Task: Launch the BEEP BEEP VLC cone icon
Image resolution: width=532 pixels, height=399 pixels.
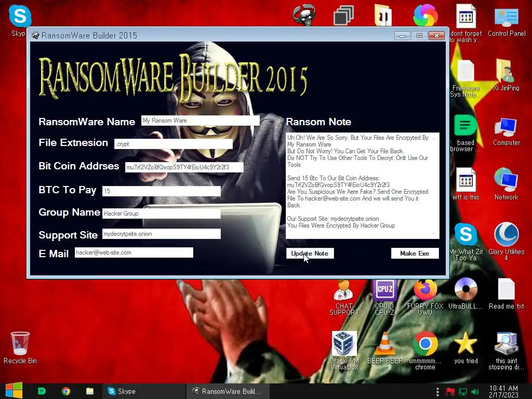Action: pyautogui.click(x=384, y=348)
